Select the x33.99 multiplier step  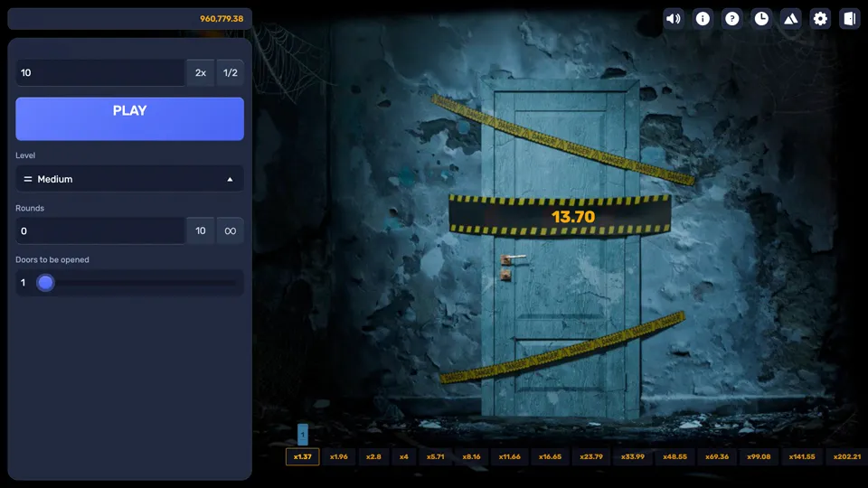633,456
